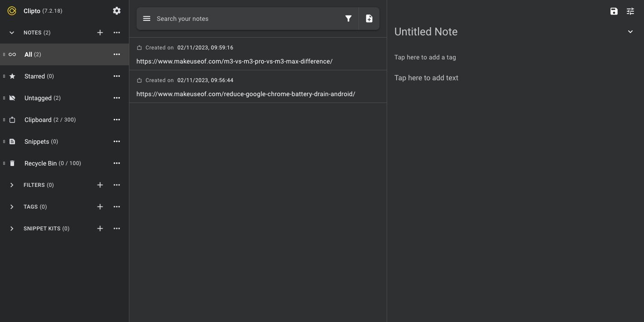Viewport: 644px width, 322px height.
Task: Add a snippet kit with the plus icon
Action: 100,228
